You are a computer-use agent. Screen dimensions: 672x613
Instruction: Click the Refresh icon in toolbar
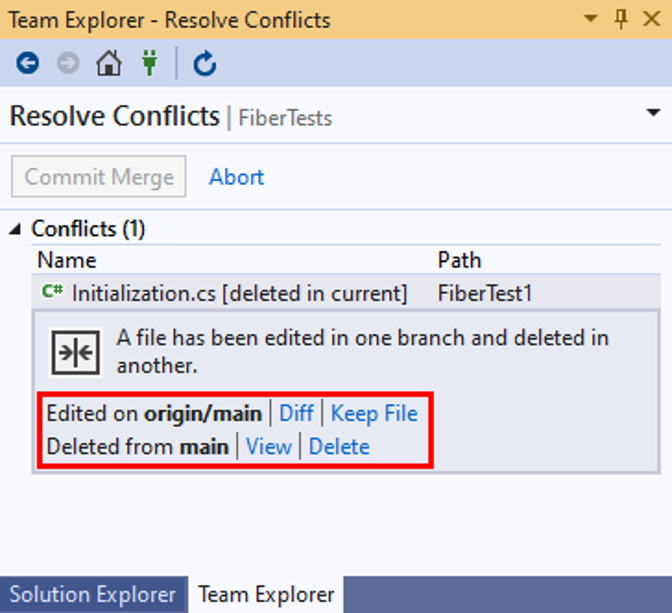(205, 64)
